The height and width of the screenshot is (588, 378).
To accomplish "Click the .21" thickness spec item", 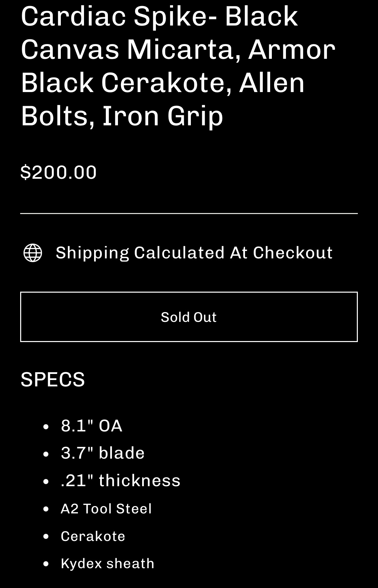I will pos(121,480).
